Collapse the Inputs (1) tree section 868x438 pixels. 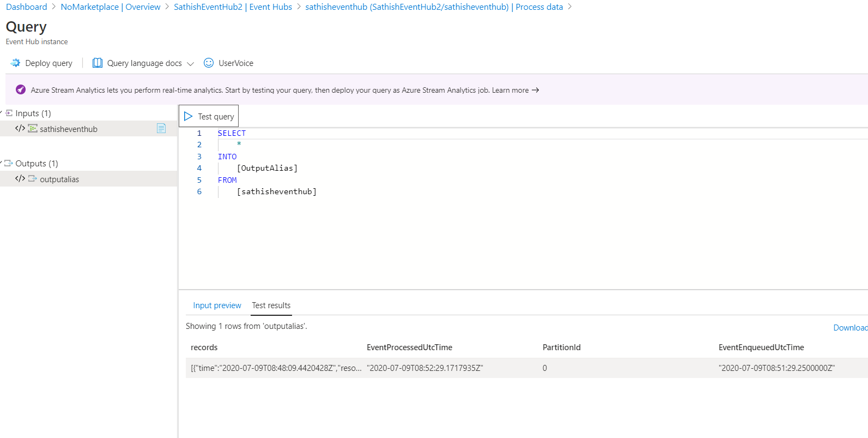coord(1,113)
